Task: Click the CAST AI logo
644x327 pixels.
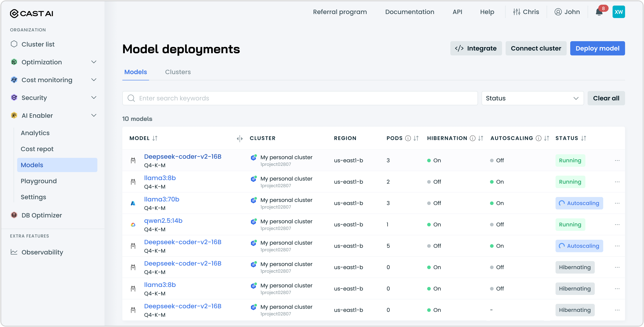Action: click(x=31, y=13)
